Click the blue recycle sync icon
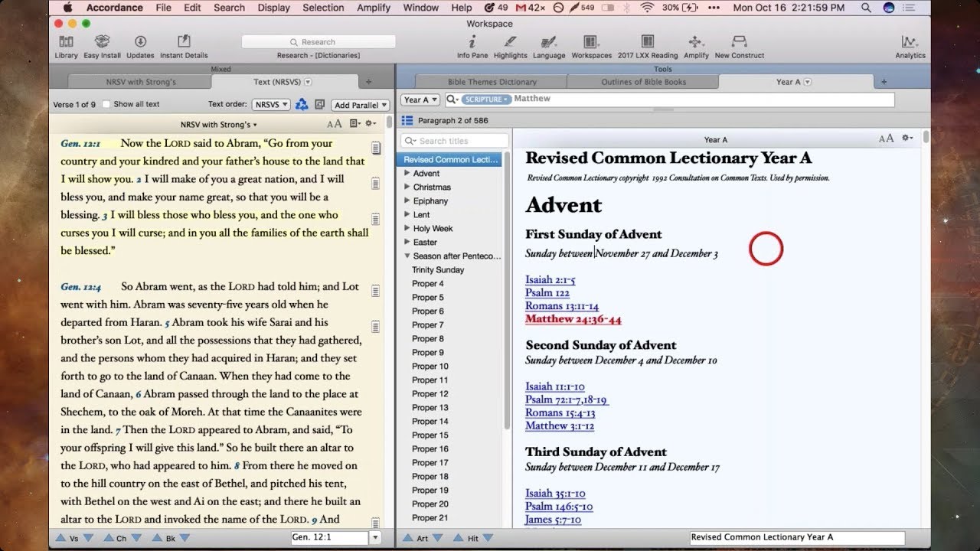The height and width of the screenshot is (551, 980). pos(302,104)
